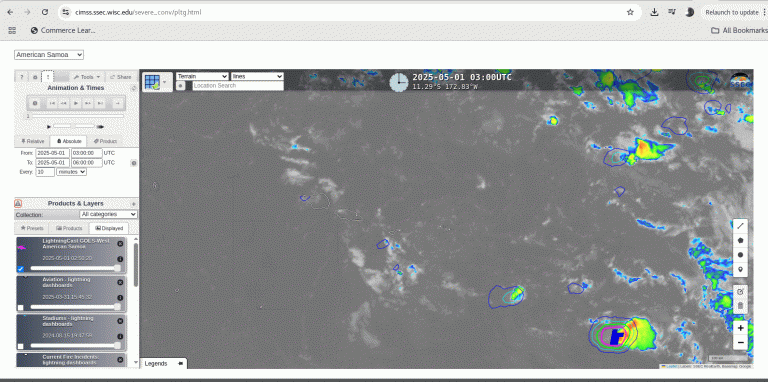Switch to the Displayed tab

pyautogui.click(x=109, y=228)
